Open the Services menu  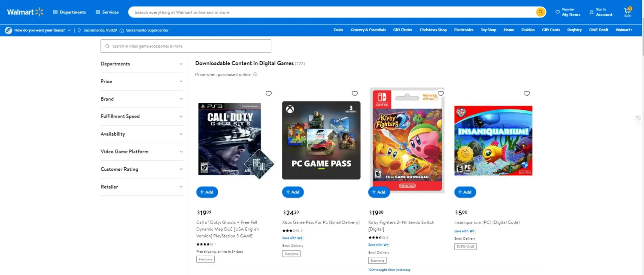point(107,12)
